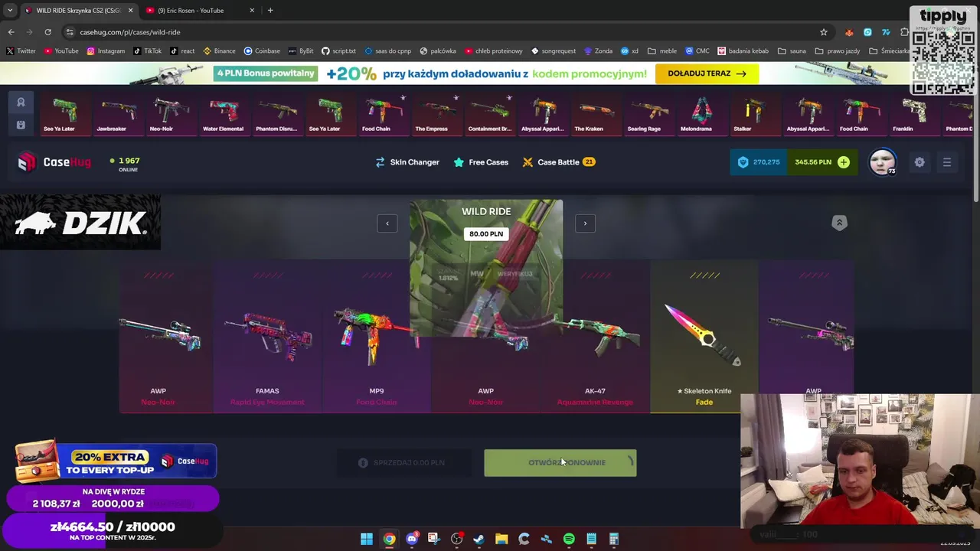This screenshot has width=980, height=551.
Task: Open the Windows Start menu
Action: click(x=367, y=539)
